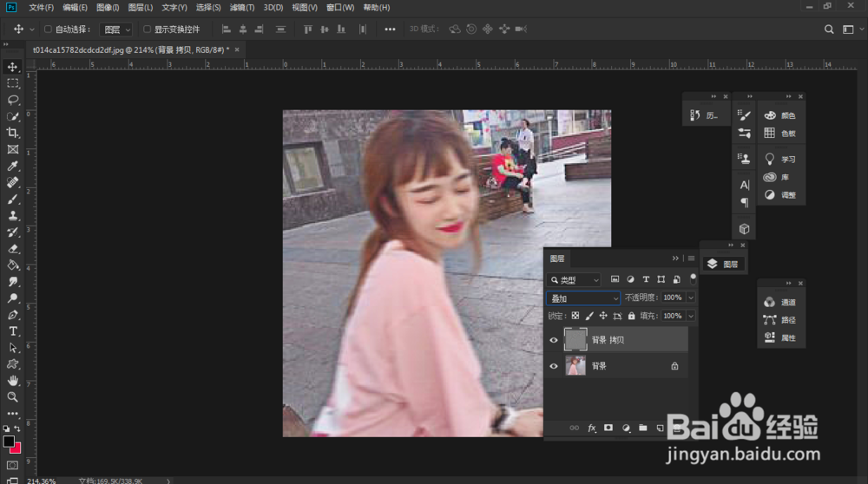Open the 滤镜(T) menu
Image resolution: width=868 pixels, height=484 pixels.
click(x=242, y=8)
